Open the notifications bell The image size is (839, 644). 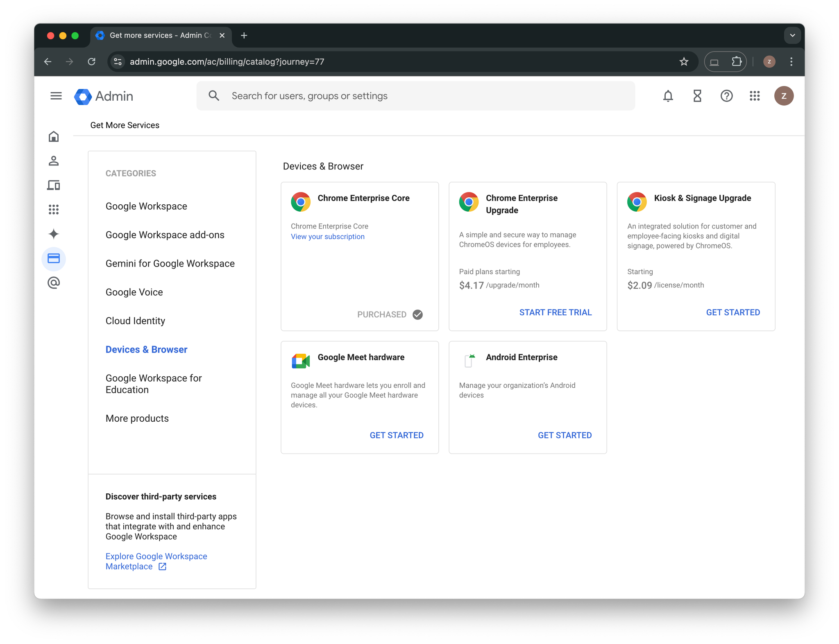(668, 96)
